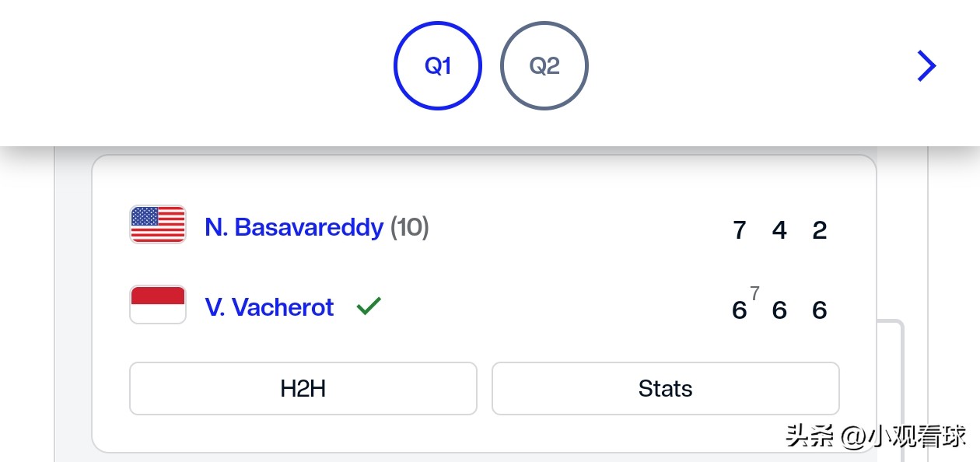Click Basavareddy's first set score 7

pyautogui.click(x=739, y=230)
